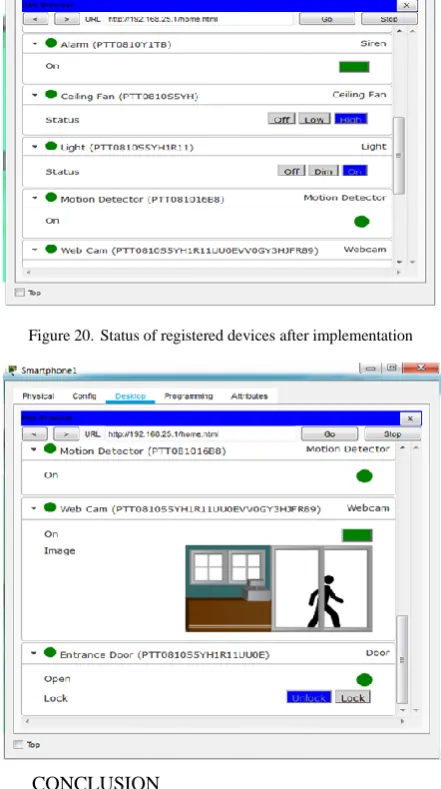This screenshot has height=789, width=441.
Task: Click the Siren label of Alarm device
Action: click(373, 44)
